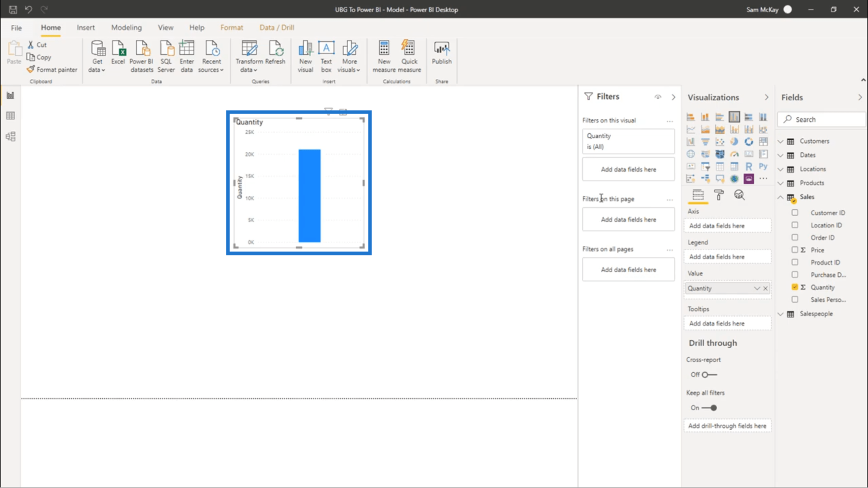Expand the Salespeople table
This screenshot has height=488, width=868.
(x=781, y=313)
